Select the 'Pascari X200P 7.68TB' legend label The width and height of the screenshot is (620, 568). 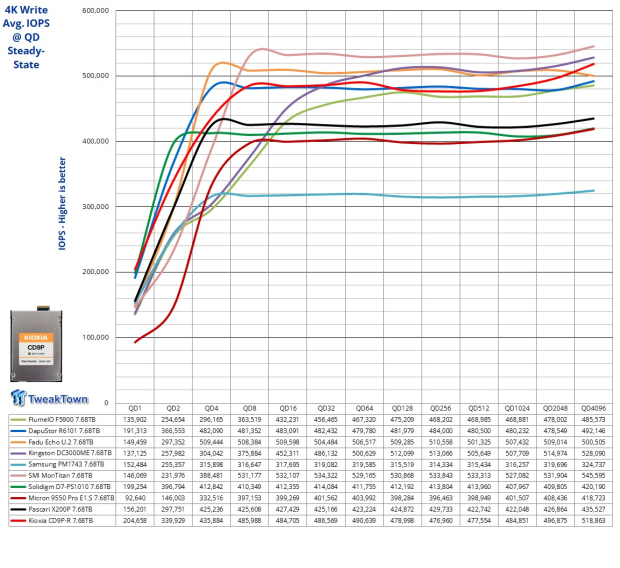tap(60, 509)
